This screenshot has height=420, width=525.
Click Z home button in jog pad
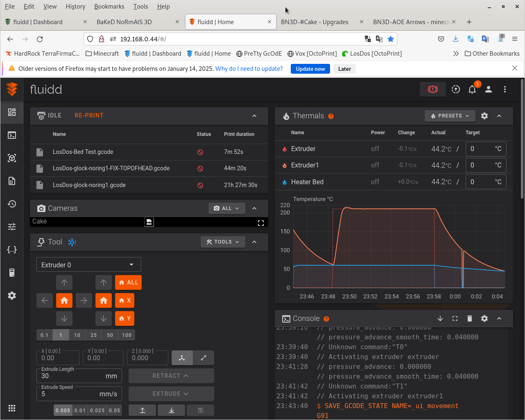[x=104, y=300]
